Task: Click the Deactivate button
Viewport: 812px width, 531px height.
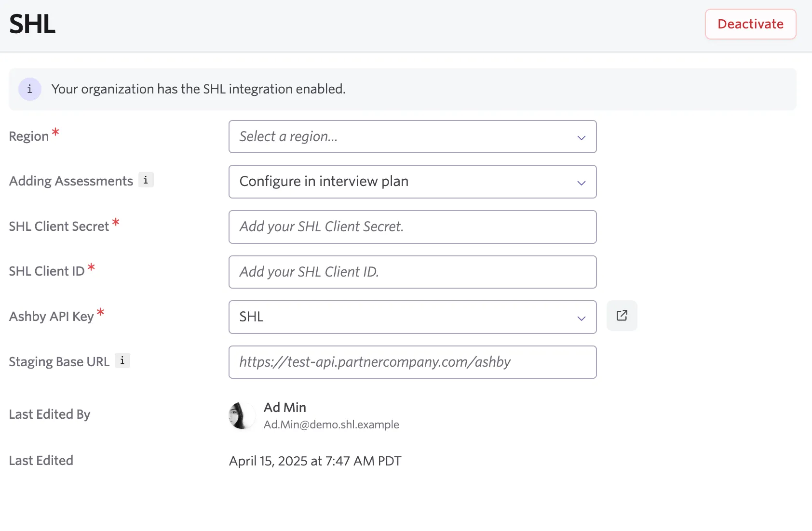Action: tap(750, 24)
